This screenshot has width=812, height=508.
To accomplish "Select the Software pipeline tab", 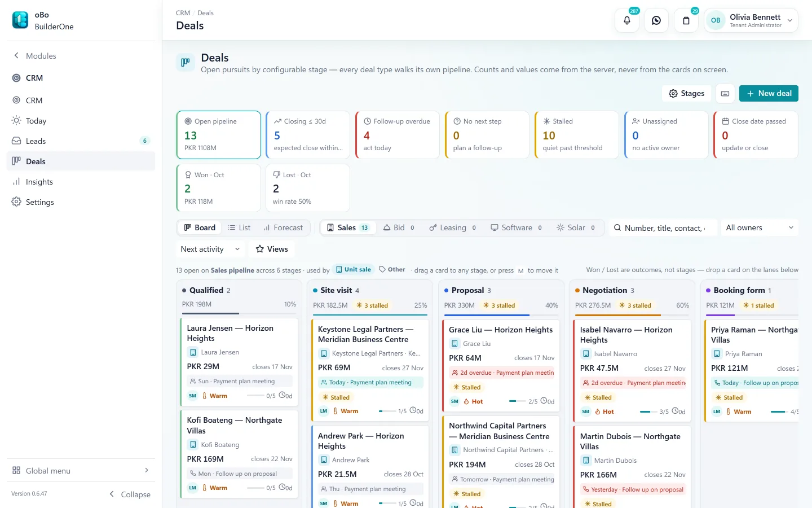I will [516, 227].
